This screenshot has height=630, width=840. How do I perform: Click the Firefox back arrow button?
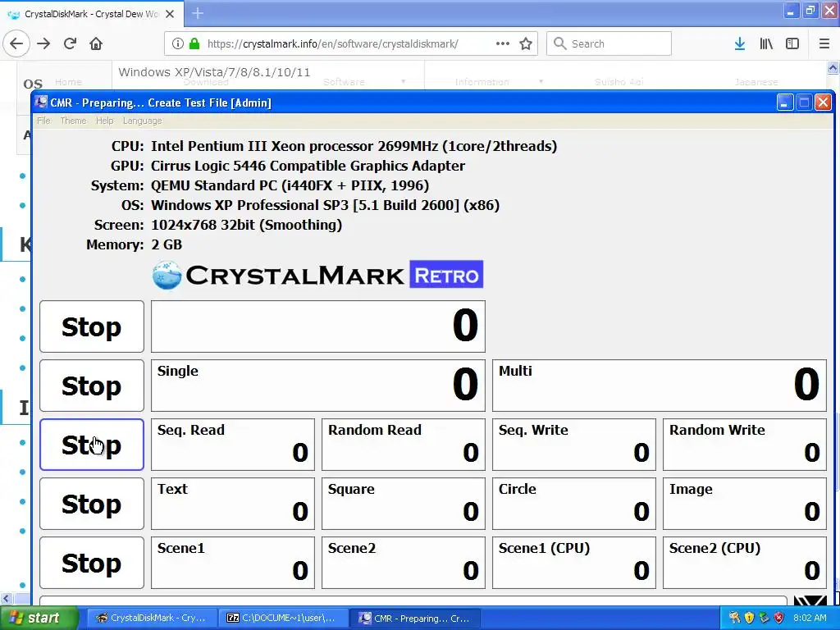pyautogui.click(x=16, y=44)
